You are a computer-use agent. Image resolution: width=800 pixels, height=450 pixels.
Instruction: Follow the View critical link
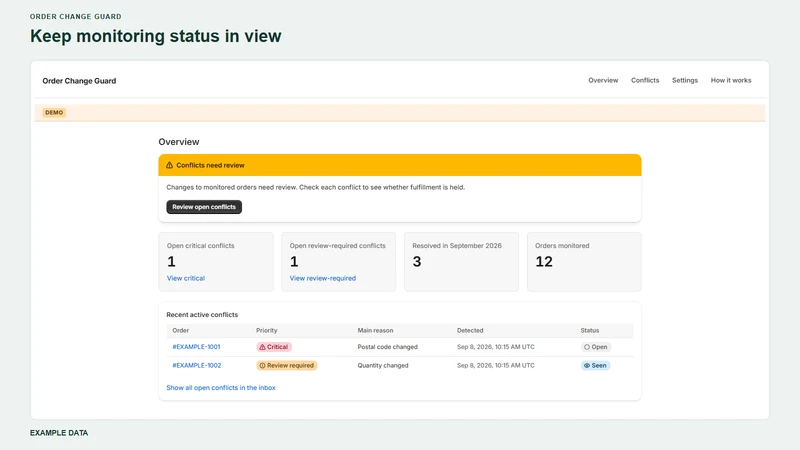click(186, 278)
